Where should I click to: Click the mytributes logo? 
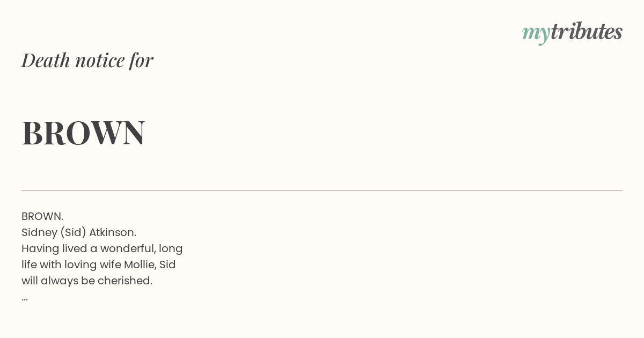point(572,33)
